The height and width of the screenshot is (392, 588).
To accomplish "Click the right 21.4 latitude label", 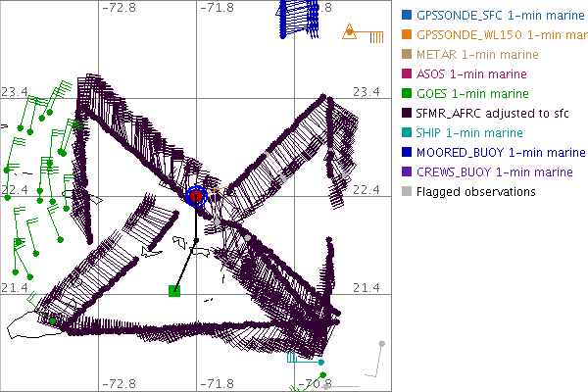I will click(x=365, y=287).
